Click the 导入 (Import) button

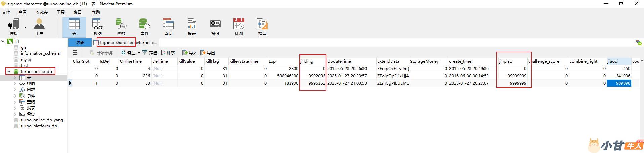pyautogui.click(x=189, y=53)
